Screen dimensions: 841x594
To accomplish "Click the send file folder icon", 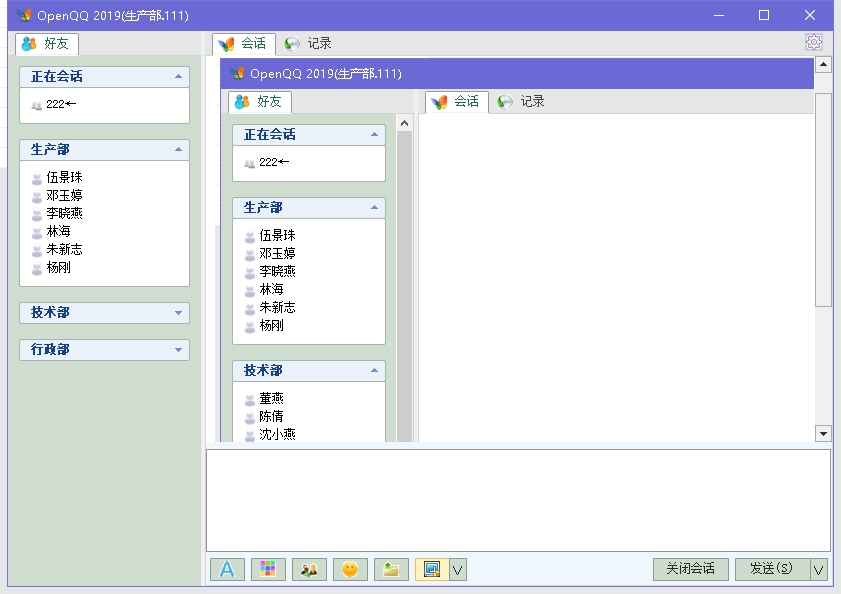I will pyautogui.click(x=391, y=569).
